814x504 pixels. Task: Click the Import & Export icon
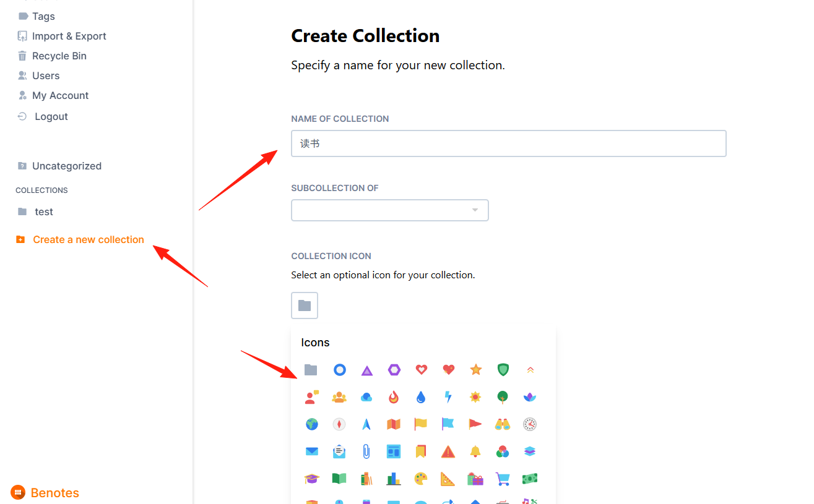(x=23, y=36)
